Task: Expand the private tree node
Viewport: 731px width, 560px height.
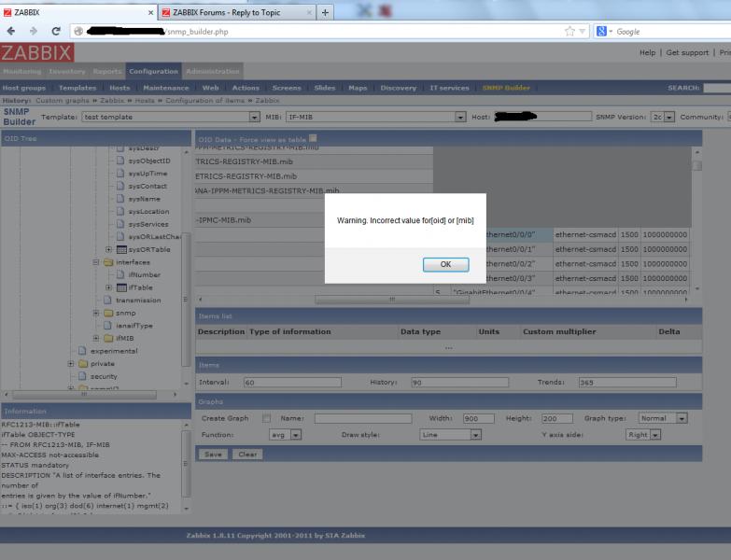Action: 70,364
